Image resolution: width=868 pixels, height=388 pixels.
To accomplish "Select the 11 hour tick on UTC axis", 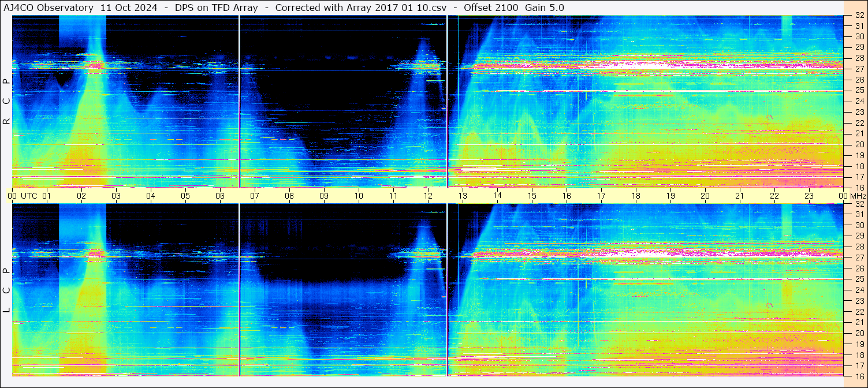I will (x=393, y=196).
